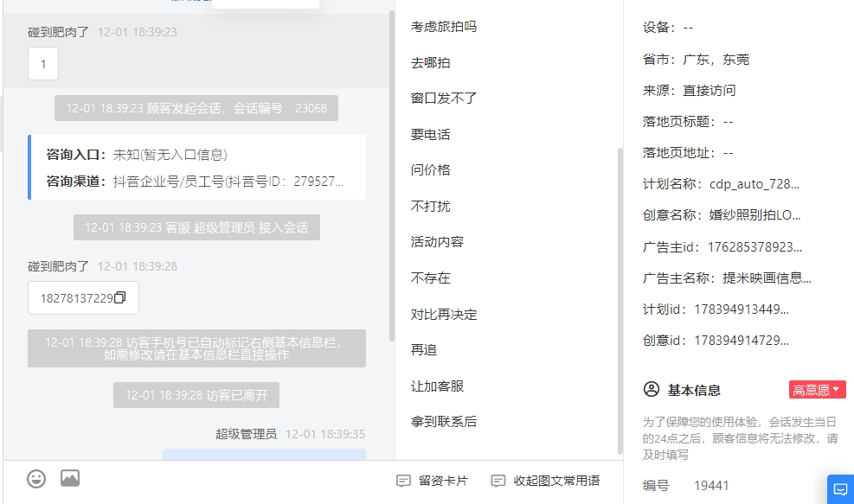Image resolution: width=854 pixels, height=504 pixels.
Task: Copy phone number 18278137229 with copy icon
Action: pyautogui.click(x=120, y=297)
